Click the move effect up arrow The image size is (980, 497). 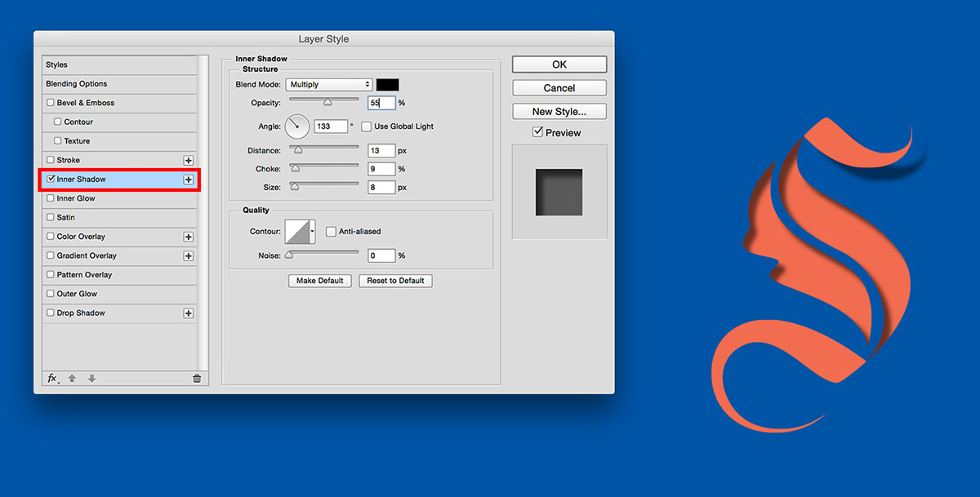pyautogui.click(x=72, y=379)
